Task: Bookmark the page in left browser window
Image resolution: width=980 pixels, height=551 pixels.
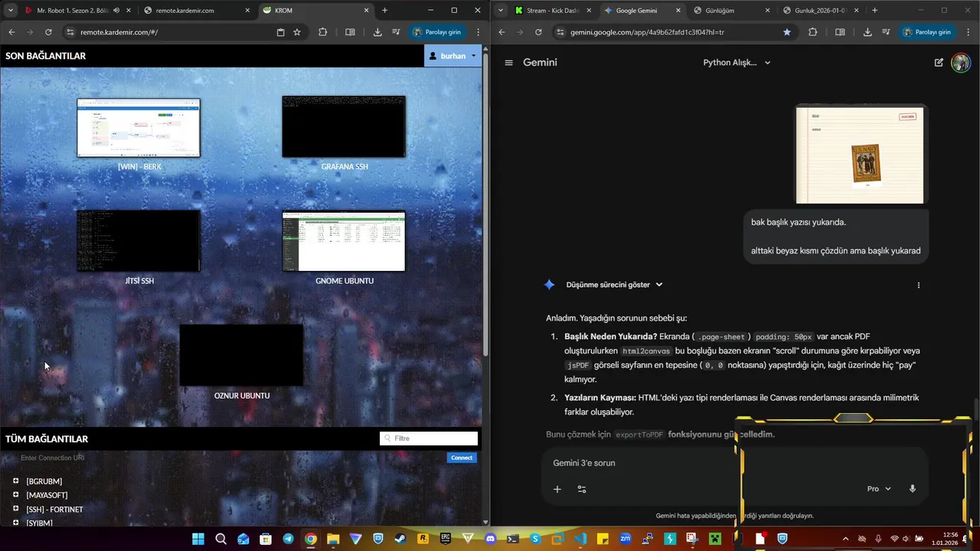Action: pos(297,32)
